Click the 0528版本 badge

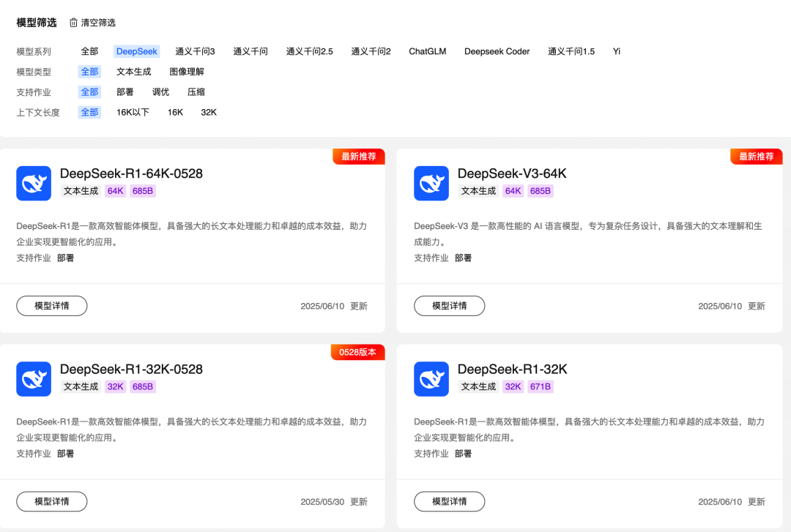tap(357, 352)
